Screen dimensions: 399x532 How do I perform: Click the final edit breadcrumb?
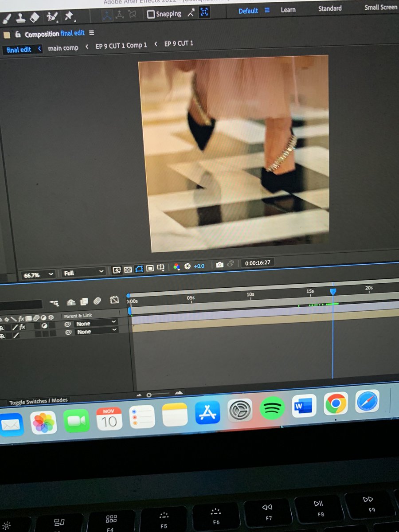(19, 50)
